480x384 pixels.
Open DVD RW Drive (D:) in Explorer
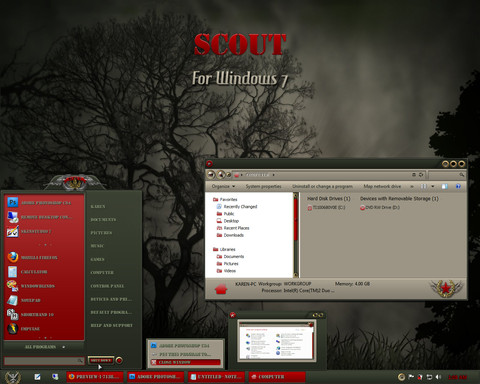(x=380, y=207)
